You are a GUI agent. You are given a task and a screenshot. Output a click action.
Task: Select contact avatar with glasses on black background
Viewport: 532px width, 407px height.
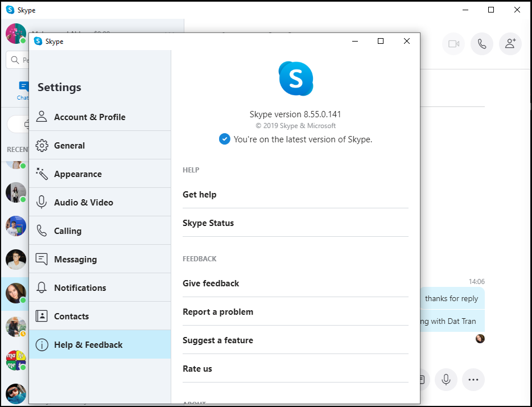point(16,260)
